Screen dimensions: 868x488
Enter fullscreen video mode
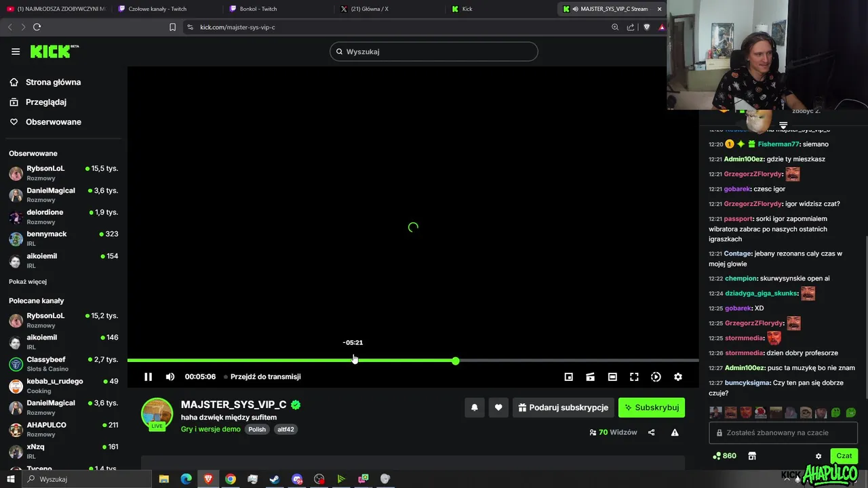click(634, 377)
